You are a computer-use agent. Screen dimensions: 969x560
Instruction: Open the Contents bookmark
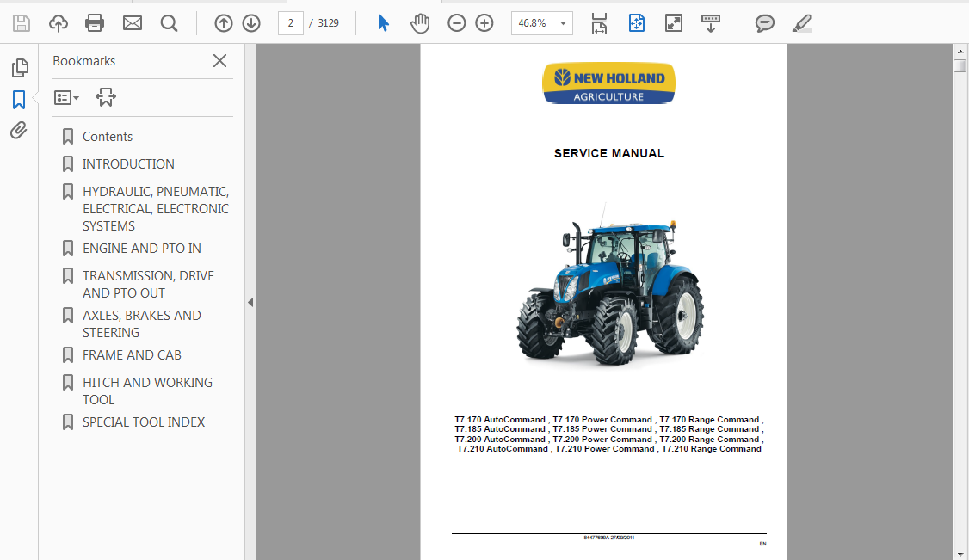(x=108, y=137)
